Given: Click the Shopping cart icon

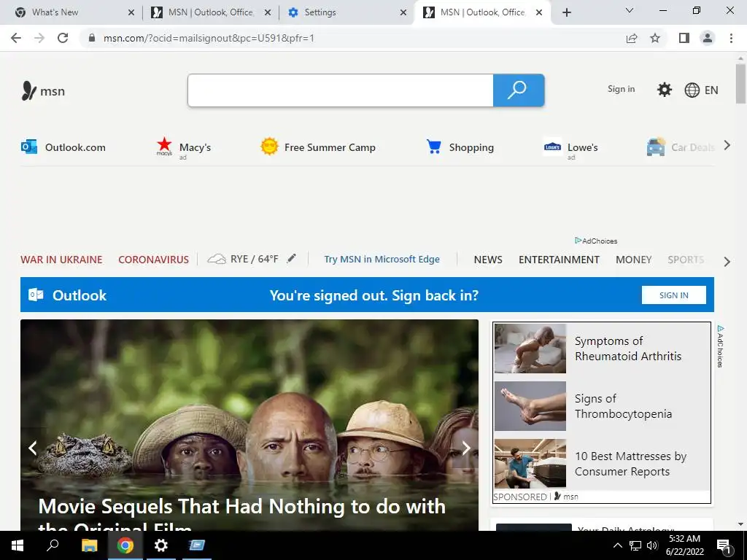Looking at the screenshot, I should tap(433, 147).
